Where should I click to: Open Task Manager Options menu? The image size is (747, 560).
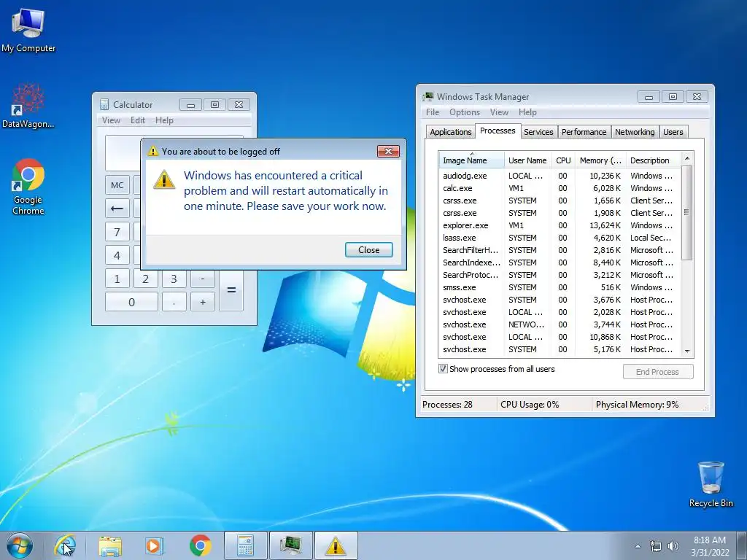(465, 112)
